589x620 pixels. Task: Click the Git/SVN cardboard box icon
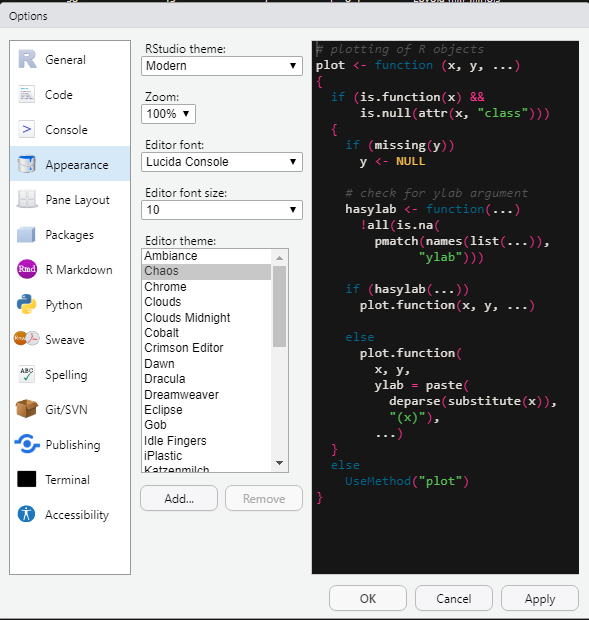[27, 408]
